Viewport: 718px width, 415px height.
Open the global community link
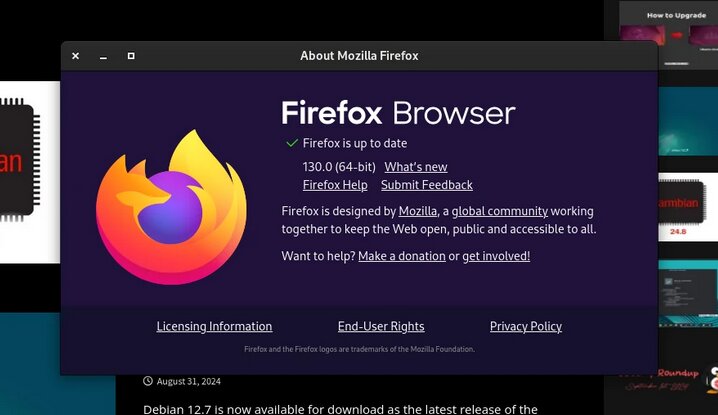click(500, 211)
